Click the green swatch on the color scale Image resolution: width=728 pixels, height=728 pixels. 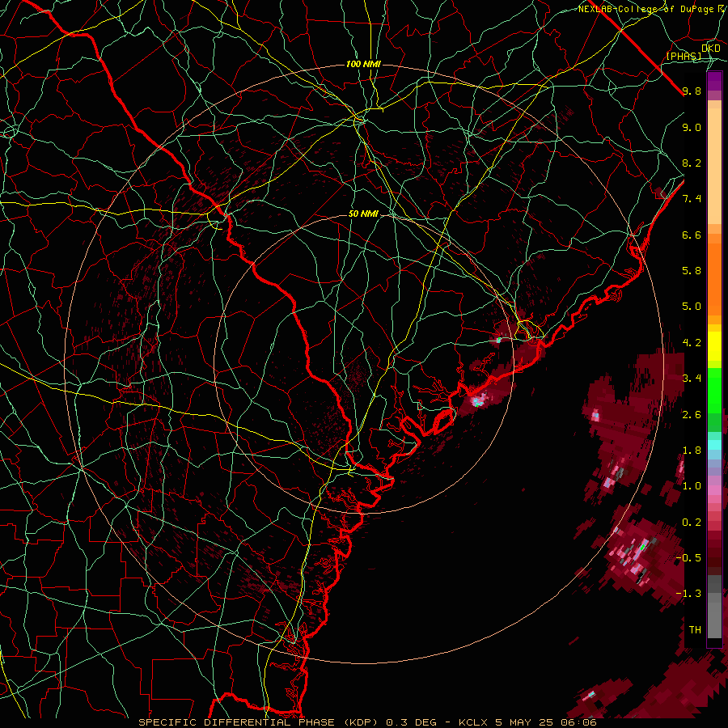[x=714, y=390]
